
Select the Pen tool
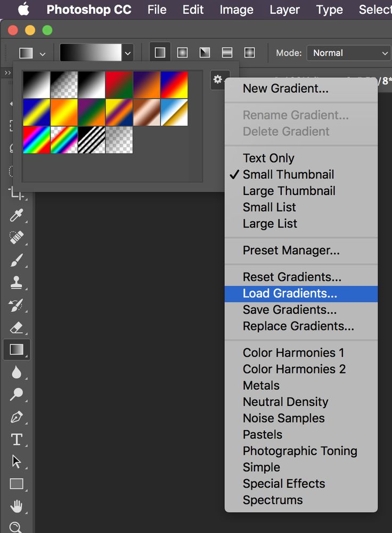point(17,417)
